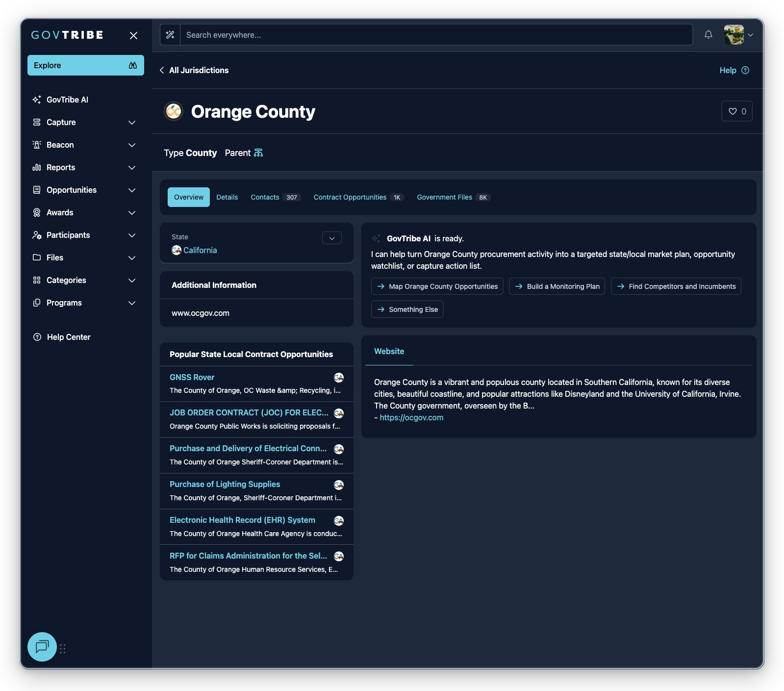Click the AI wand icon beside search
The height and width of the screenshot is (691, 784).
click(x=170, y=35)
